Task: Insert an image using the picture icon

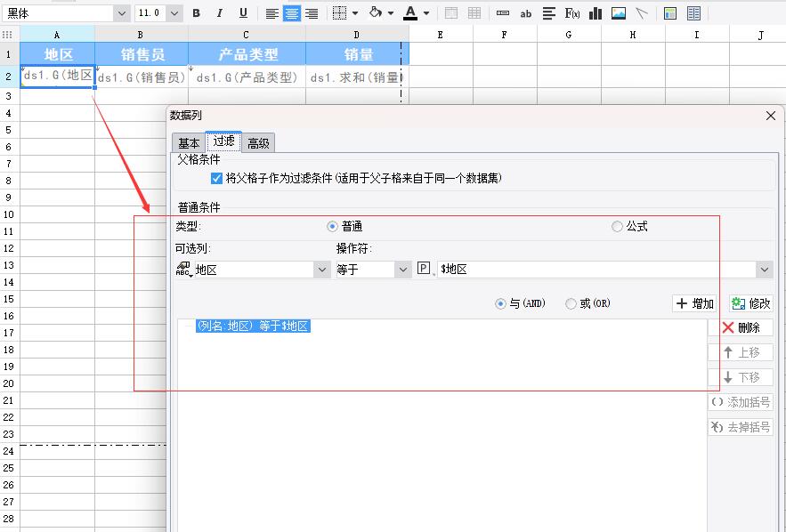Action: [x=619, y=13]
